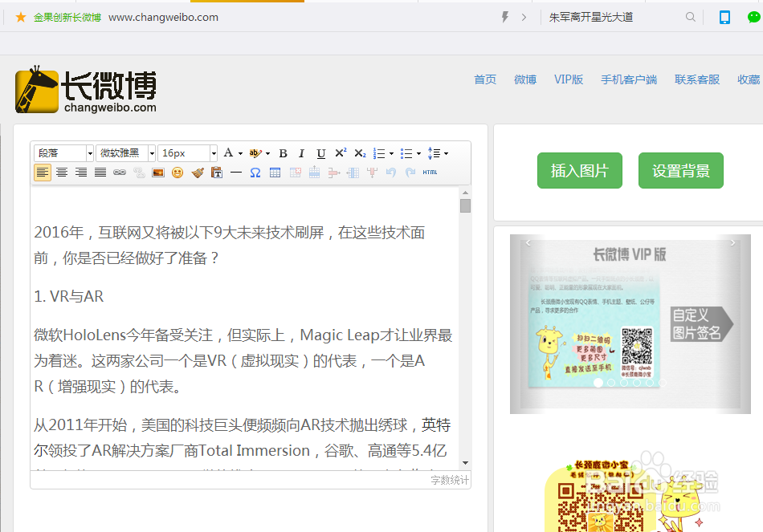Open the 微博 navigation item
Viewport: 763px width, 532px height.
click(525, 79)
